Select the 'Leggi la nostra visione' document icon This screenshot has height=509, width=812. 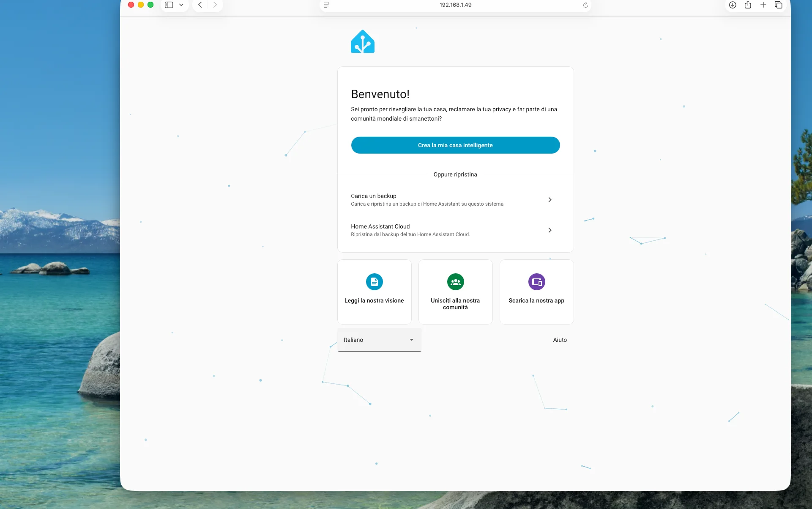point(374,281)
